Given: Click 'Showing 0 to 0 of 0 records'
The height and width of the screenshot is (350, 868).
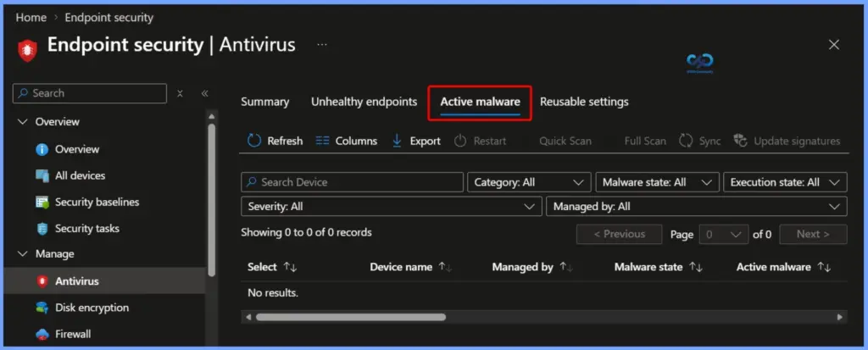Looking at the screenshot, I should coord(306,232).
